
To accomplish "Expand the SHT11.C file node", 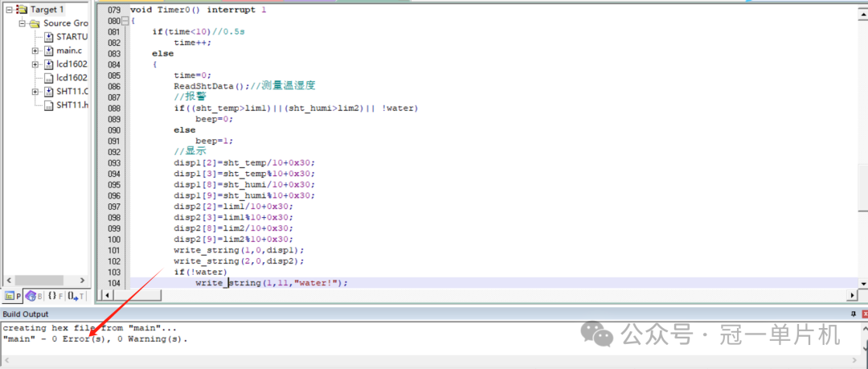I will click(35, 92).
